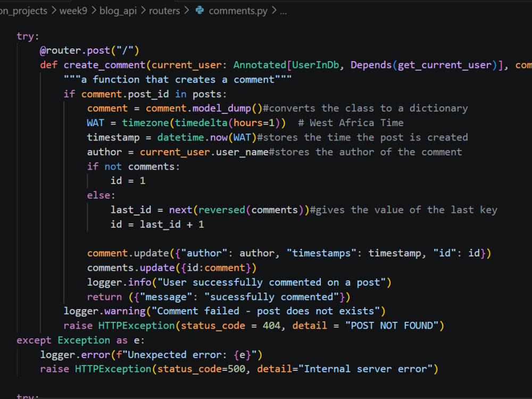Click get_current_user inside Depends
Image resolution: width=532 pixels, height=399 pixels.
pos(445,65)
